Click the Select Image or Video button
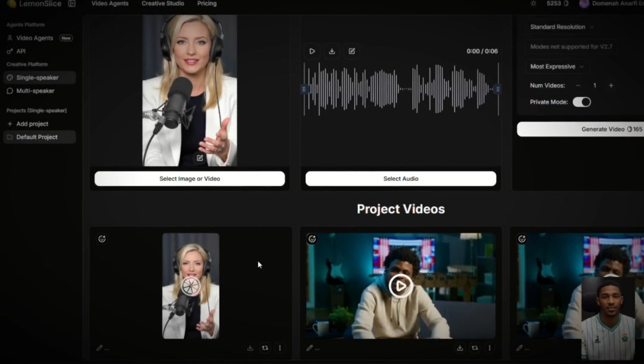644x364 pixels. [190, 179]
